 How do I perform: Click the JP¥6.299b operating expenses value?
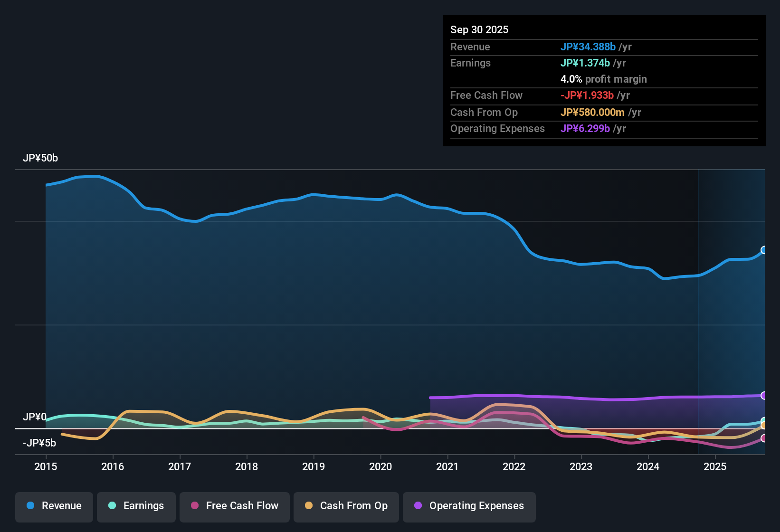click(x=585, y=128)
